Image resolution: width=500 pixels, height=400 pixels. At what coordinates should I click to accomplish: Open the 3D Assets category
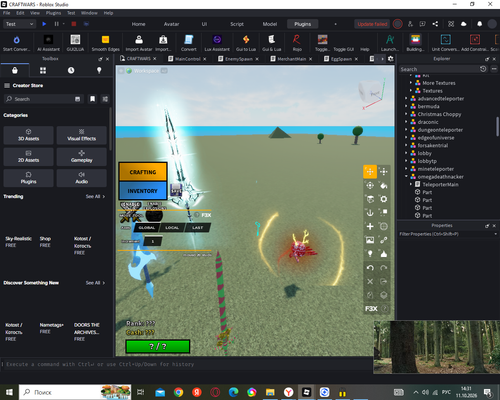[28, 135]
